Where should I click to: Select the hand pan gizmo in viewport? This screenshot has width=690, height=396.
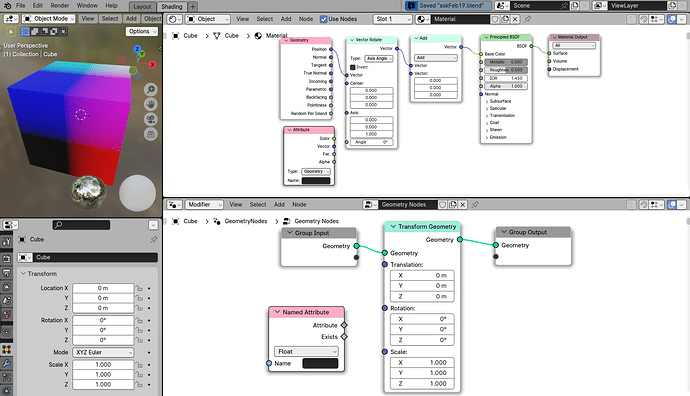151,105
